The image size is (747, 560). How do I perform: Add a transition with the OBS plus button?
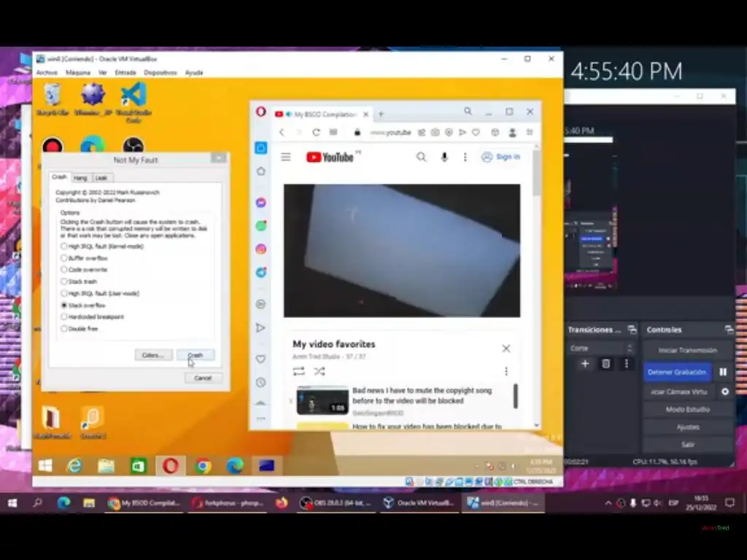point(585,364)
